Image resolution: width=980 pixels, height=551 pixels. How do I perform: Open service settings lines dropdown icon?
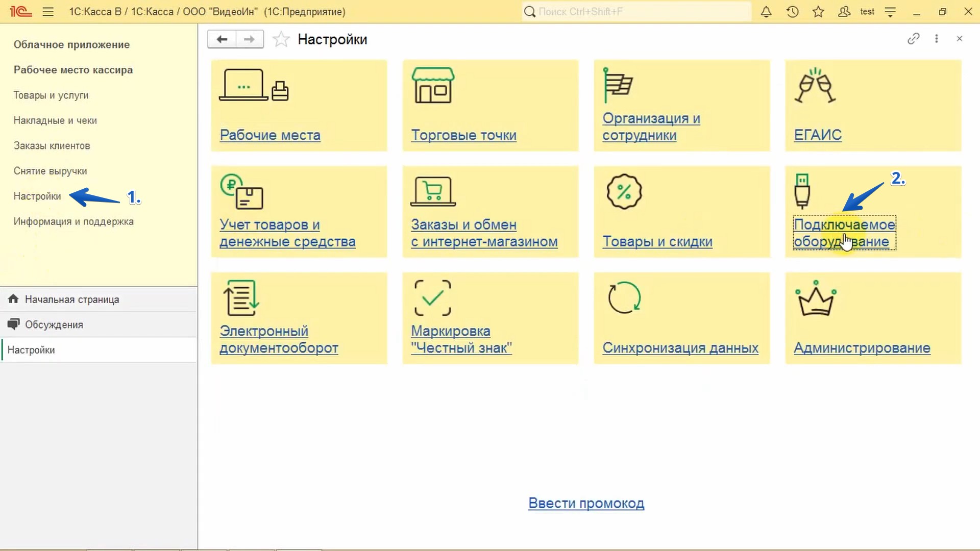pos(890,12)
